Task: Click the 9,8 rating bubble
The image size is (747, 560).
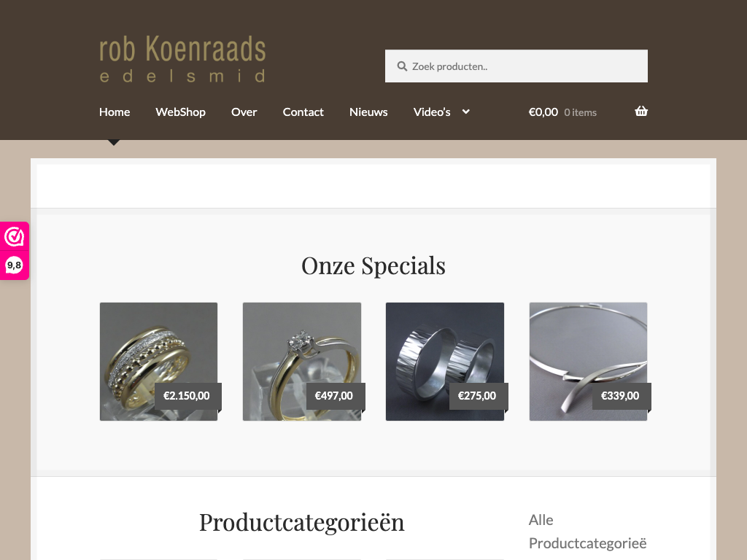Action: point(15,265)
